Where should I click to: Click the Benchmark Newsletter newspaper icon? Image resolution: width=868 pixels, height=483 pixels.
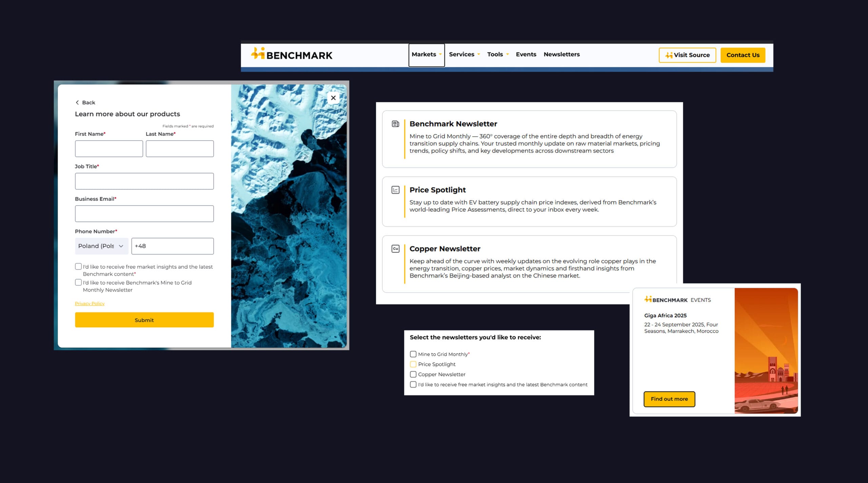pyautogui.click(x=395, y=124)
